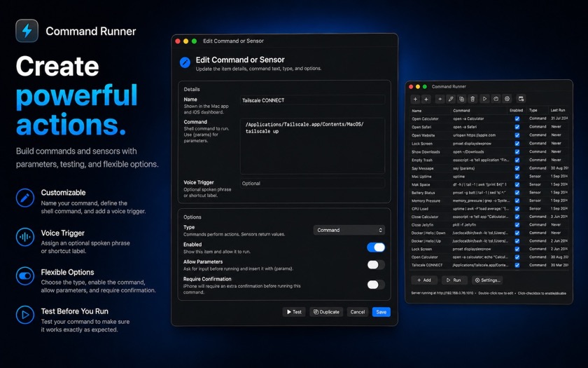The height and width of the screenshot is (368, 588).
Task: Uncheck Enabled checkbox for CPU Load row
Action: [x=517, y=209]
